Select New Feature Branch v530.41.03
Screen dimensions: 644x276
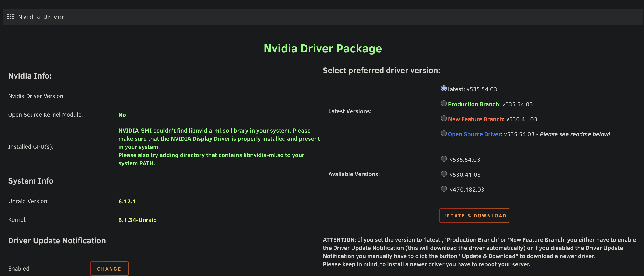coord(444,118)
